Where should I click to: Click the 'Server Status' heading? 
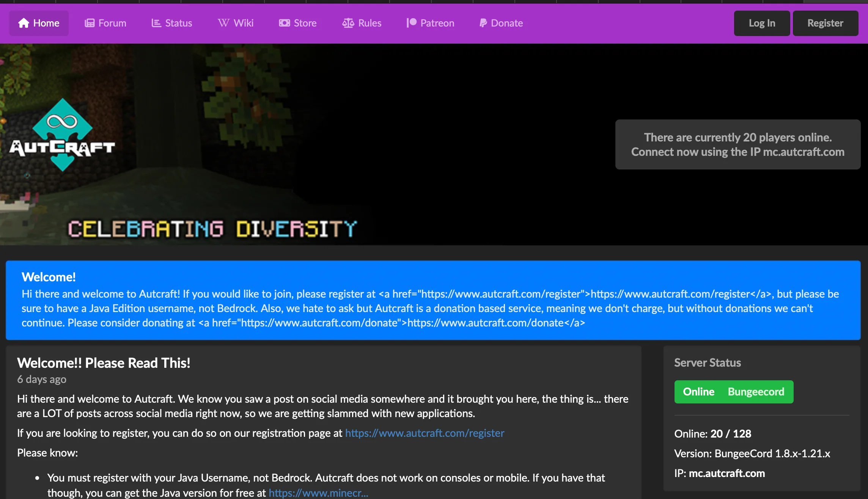pyautogui.click(x=708, y=362)
